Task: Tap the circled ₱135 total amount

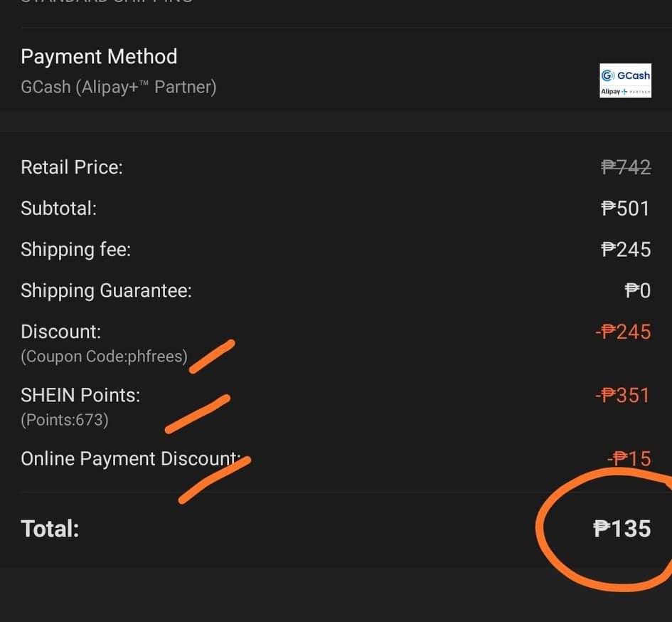Action: click(x=622, y=529)
